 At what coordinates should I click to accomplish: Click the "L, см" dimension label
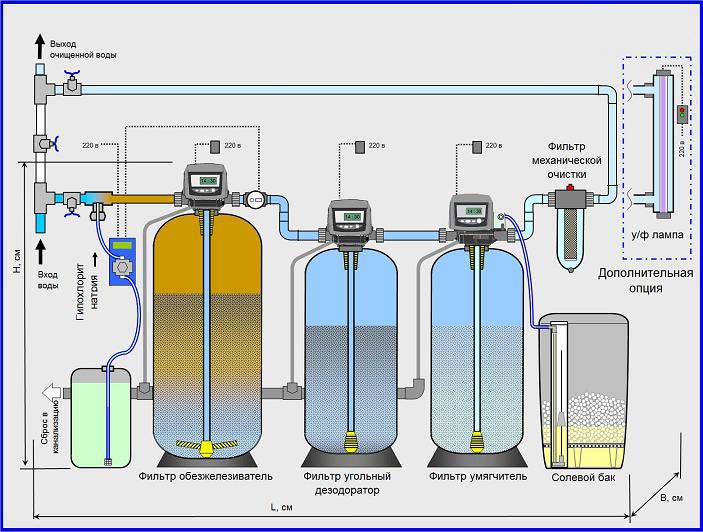[x=281, y=508]
